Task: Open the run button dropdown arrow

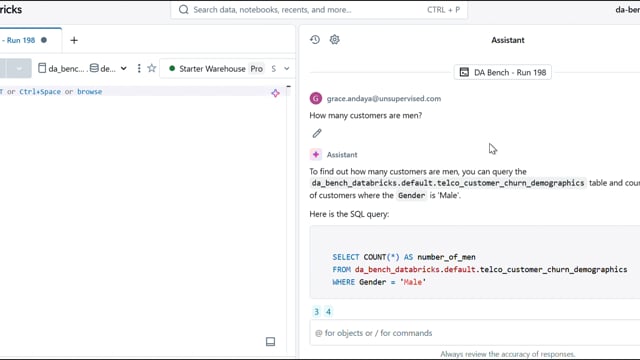Action: [x=19, y=68]
